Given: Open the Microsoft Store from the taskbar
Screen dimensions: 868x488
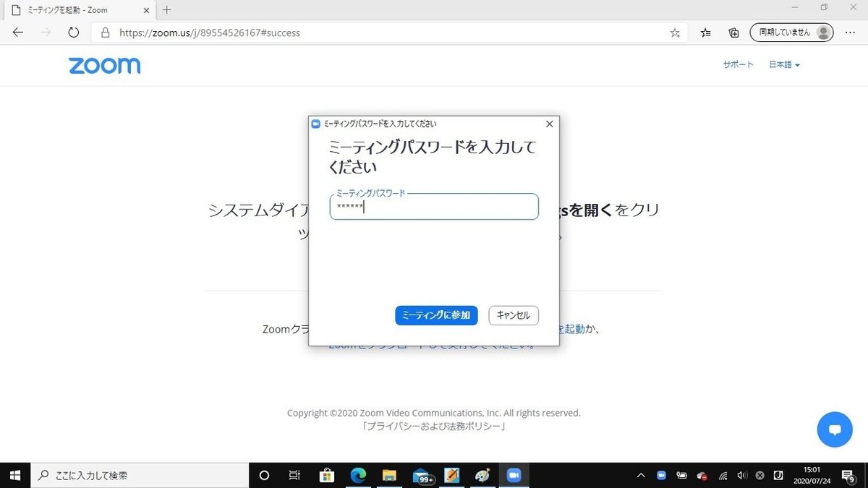Looking at the screenshot, I should click(x=327, y=475).
